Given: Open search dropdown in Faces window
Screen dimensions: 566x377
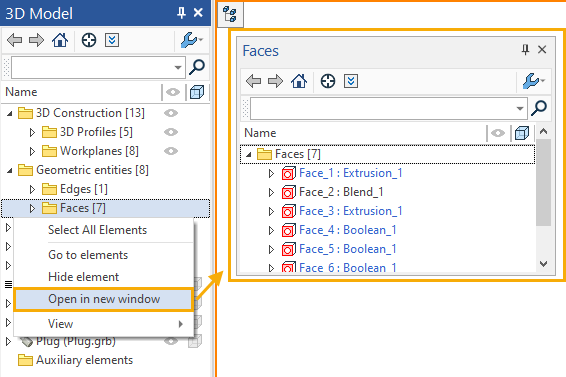Looking at the screenshot, I should 520,108.
